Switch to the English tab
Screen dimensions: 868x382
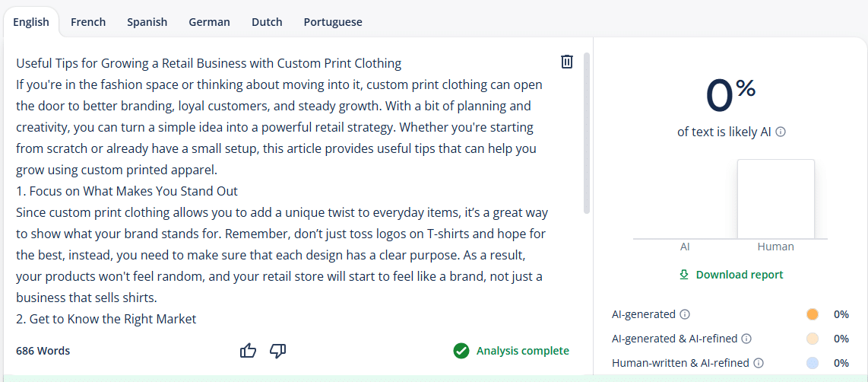pos(31,22)
